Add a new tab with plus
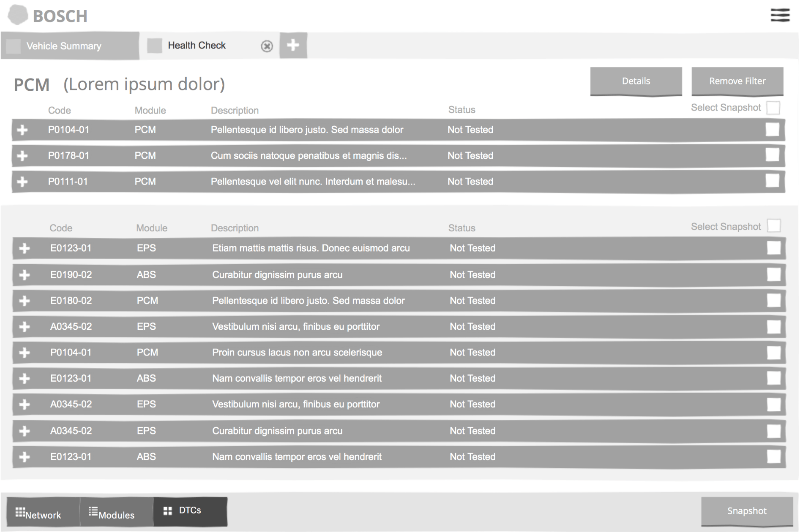Viewport: 800px width, 532px height. point(293,45)
